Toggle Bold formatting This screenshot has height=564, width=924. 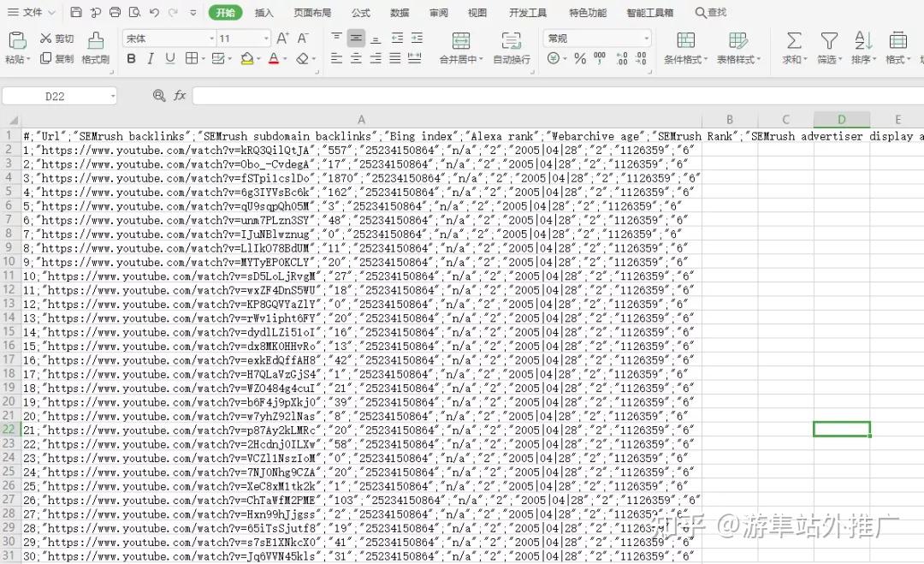pyautogui.click(x=132, y=58)
